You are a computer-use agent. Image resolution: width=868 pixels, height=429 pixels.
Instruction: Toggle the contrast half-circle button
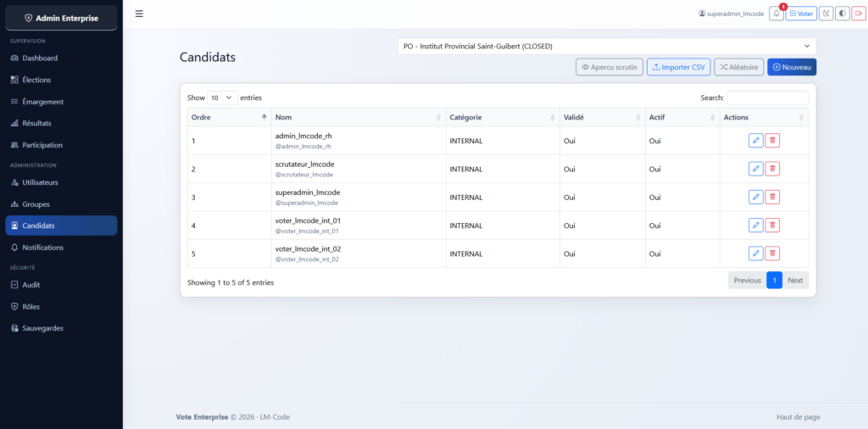pyautogui.click(x=842, y=14)
